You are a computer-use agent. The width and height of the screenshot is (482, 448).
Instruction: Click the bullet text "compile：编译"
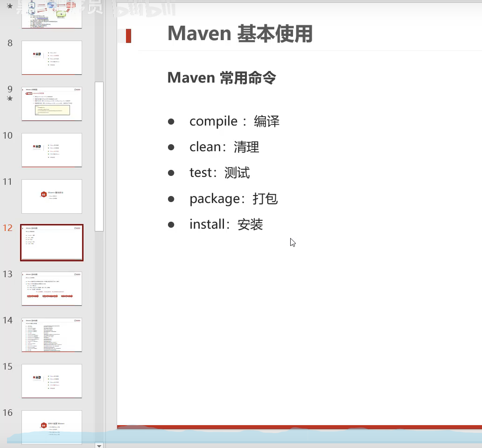[x=234, y=121]
